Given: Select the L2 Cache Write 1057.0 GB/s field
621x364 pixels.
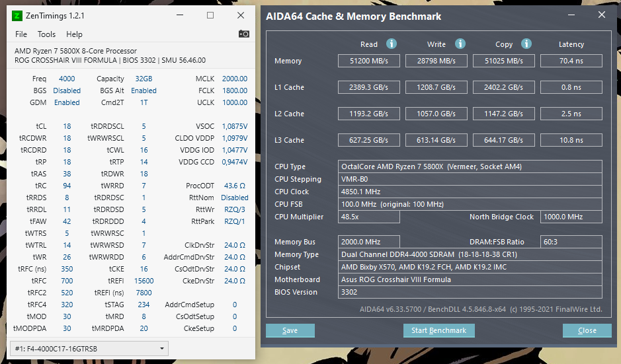Looking at the screenshot, I should (x=436, y=114).
